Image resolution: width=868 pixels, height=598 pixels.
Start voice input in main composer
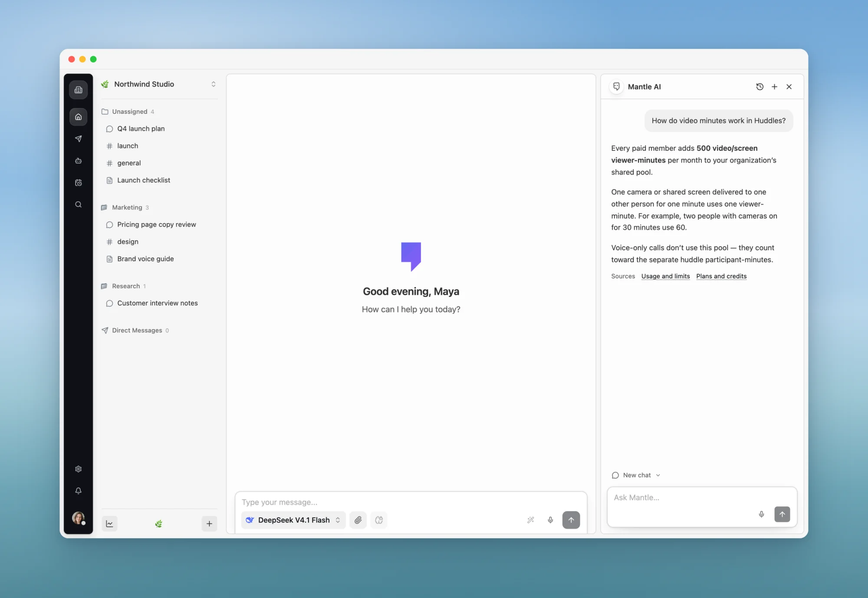(550, 520)
